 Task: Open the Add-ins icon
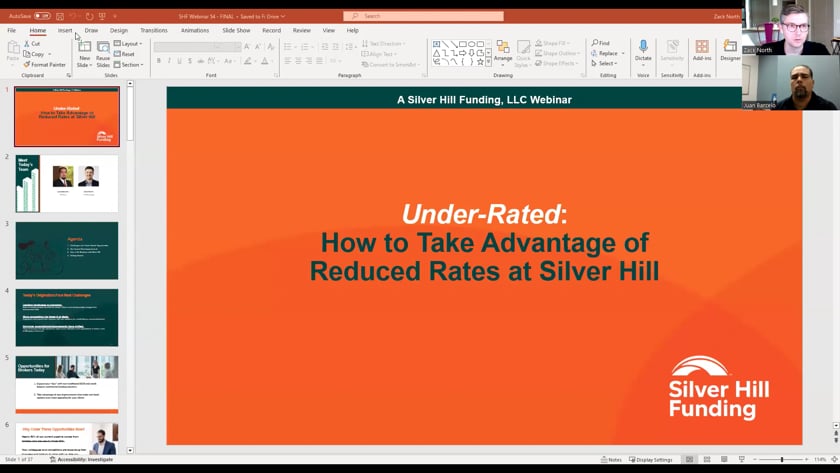(x=702, y=47)
